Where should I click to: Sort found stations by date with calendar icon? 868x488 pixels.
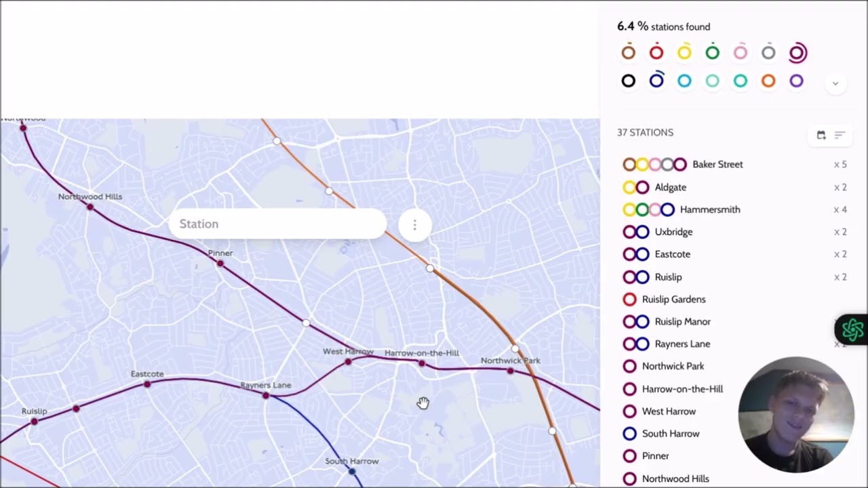[821, 135]
